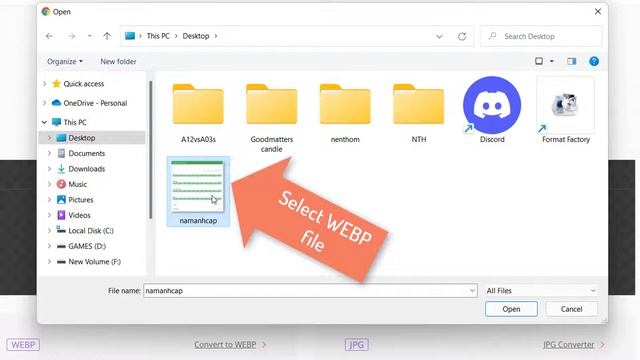Open the All Files type dropdown
640x360 pixels.
click(541, 291)
